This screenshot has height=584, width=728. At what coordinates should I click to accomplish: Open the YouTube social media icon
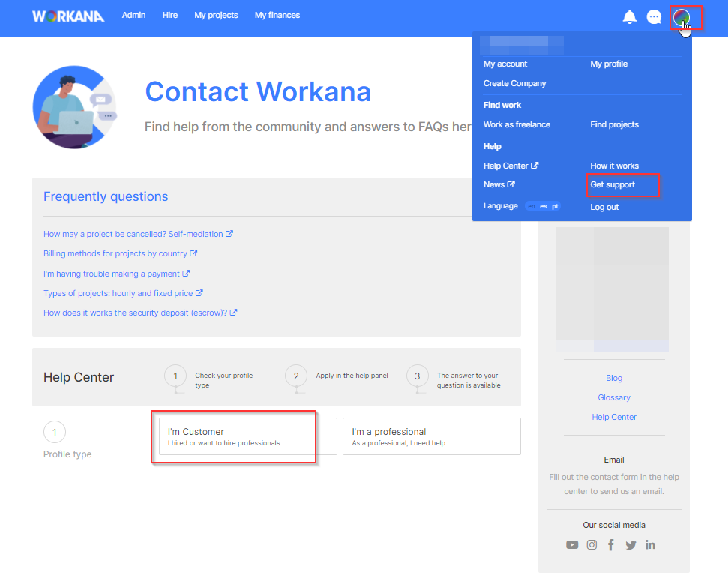tap(572, 544)
